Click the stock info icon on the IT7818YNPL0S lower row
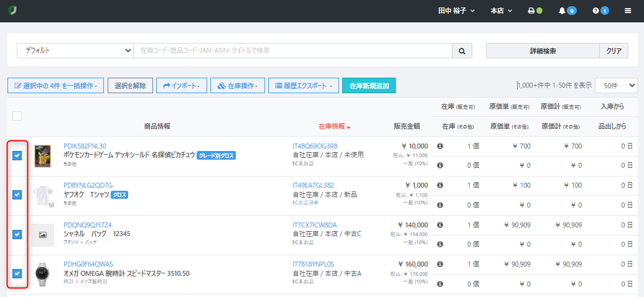644x297 pixels. [x=440, y=283]
